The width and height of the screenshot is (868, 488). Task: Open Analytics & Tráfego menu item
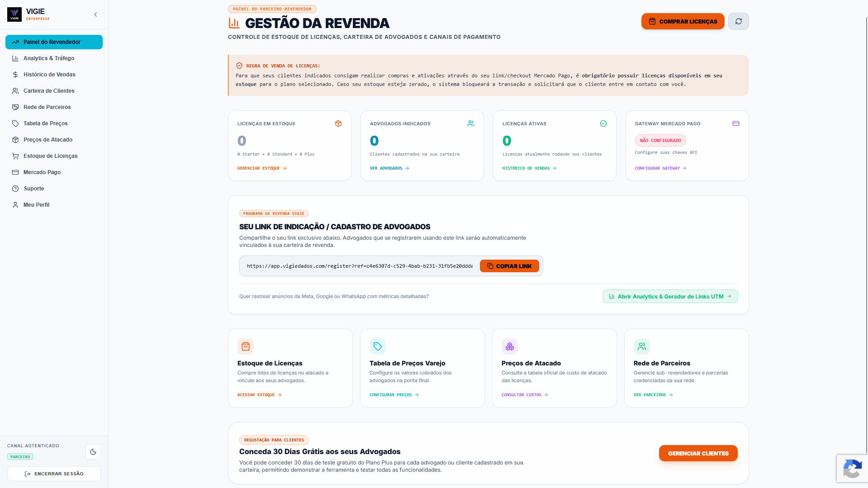pyautogui.click(x=54, y=58)
